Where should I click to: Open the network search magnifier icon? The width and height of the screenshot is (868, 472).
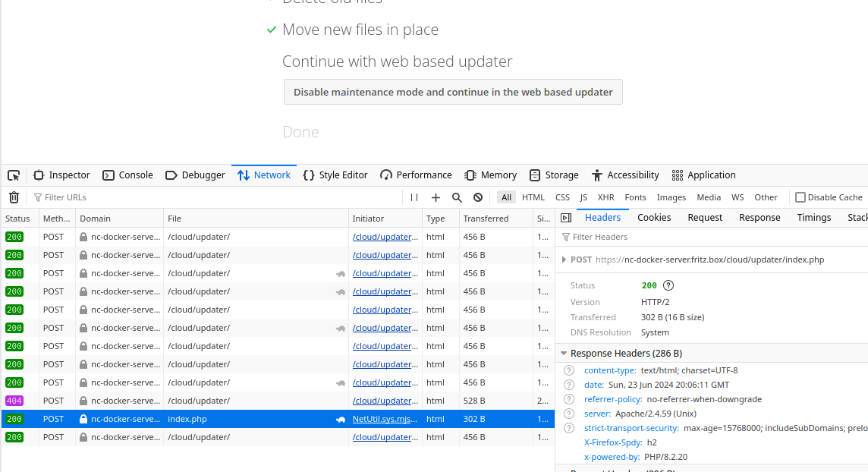pos(457,197)
